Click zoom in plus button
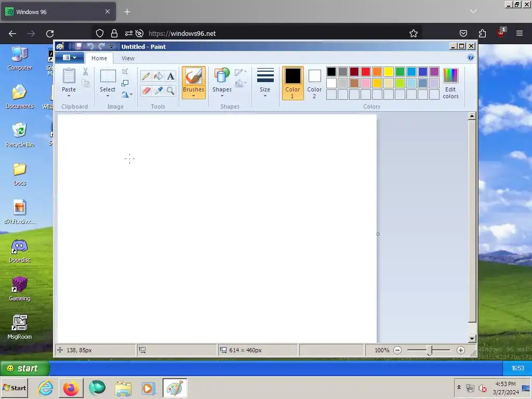 click(x=461, y=350)
